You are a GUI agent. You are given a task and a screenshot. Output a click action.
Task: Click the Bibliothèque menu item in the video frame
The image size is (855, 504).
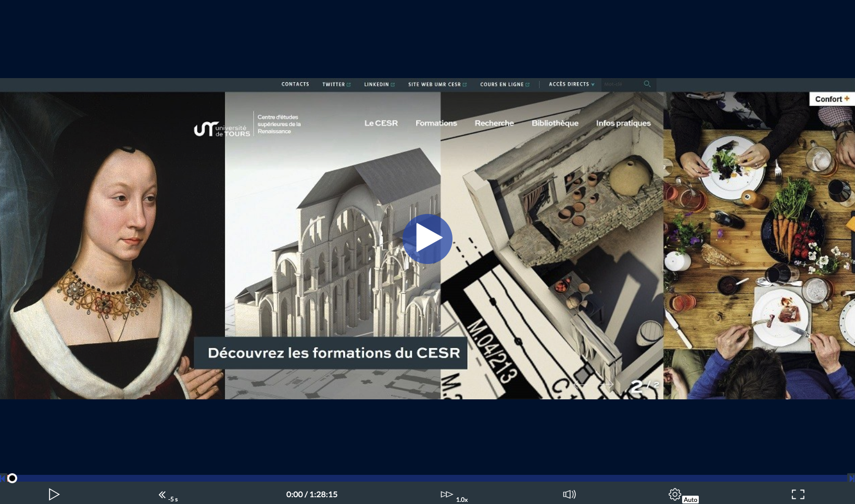click(x=555, y=123)
